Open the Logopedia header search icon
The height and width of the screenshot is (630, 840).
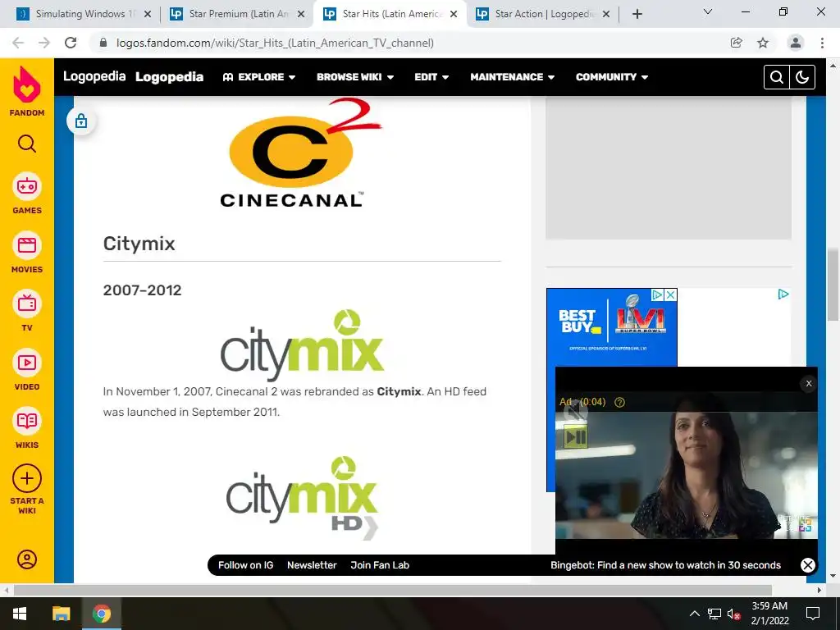777,77
